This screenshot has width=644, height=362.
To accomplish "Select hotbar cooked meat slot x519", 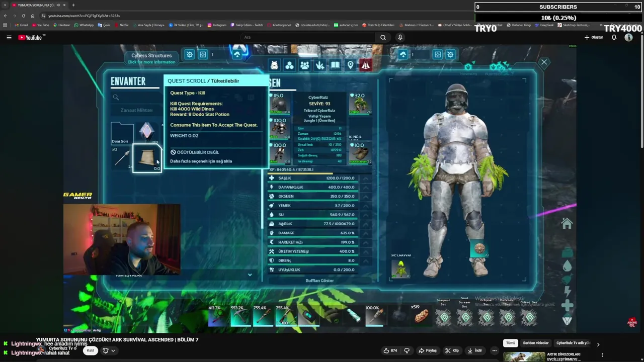I will (421, 316).
